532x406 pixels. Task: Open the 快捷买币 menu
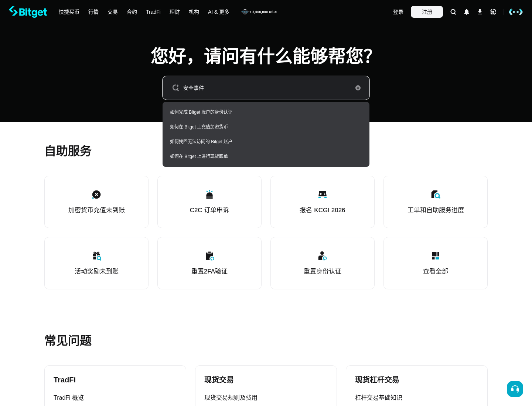tap(69, 12)
